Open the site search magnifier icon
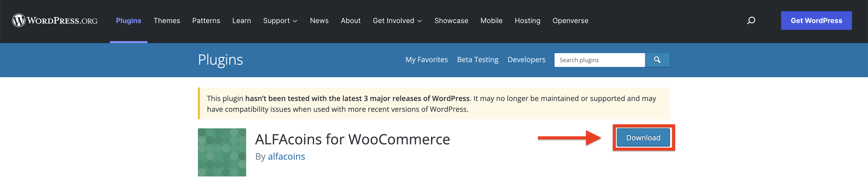This screenshot has width=868, height=194. click(x=751, y=21)
